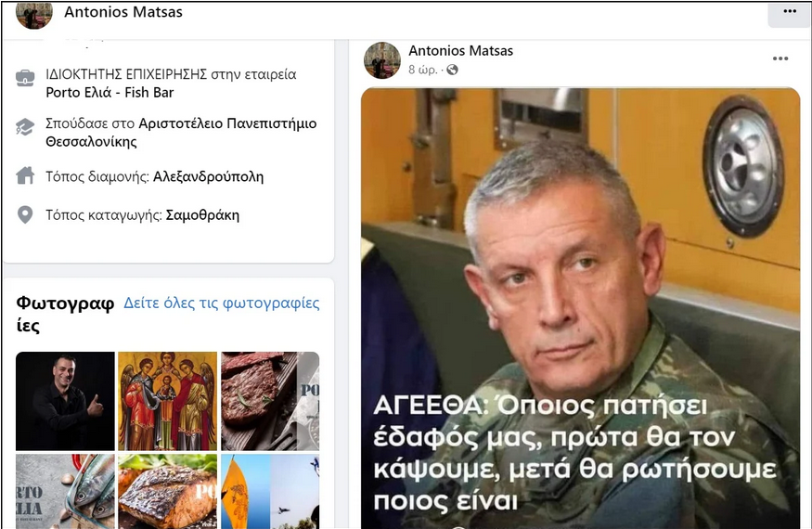Click the graduation cap education icon

25,127
